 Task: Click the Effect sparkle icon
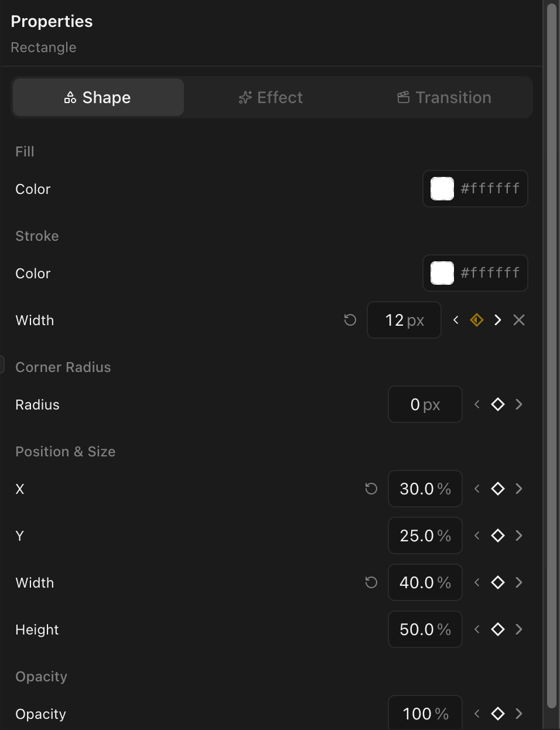pos(245,97)
